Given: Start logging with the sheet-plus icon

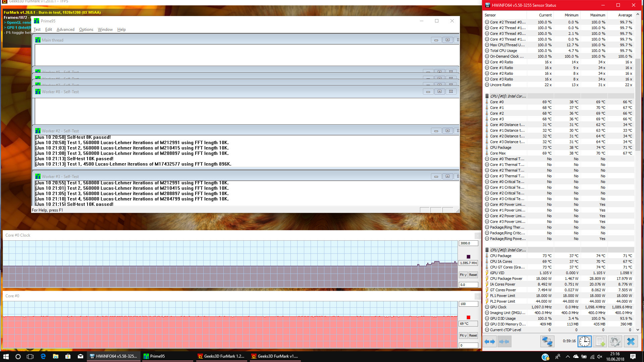Looking at the screenshot, I should pos(600,342).
